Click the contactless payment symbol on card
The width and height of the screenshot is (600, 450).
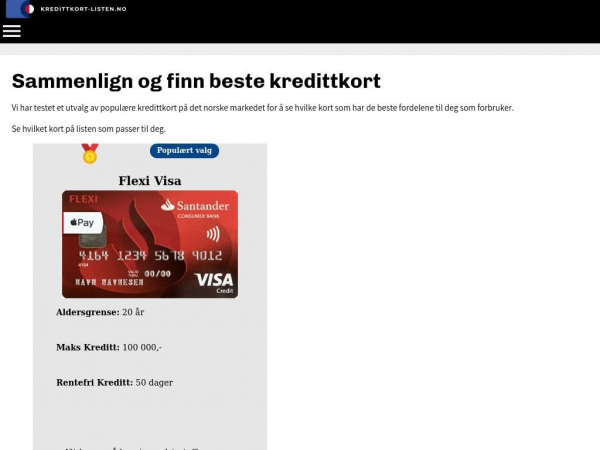click(213, 233)
